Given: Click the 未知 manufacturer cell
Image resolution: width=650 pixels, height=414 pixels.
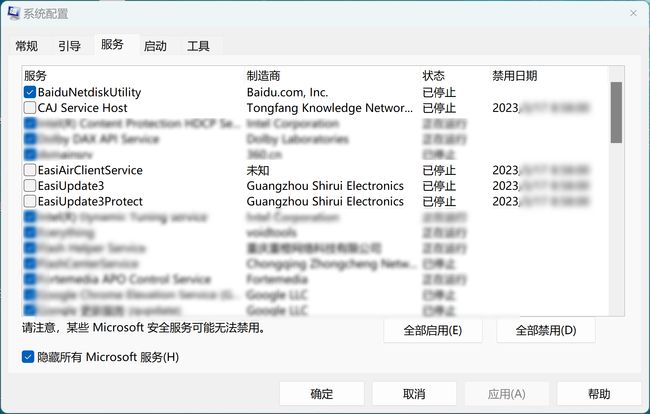Looking at the screenshot, I should 258,170.
